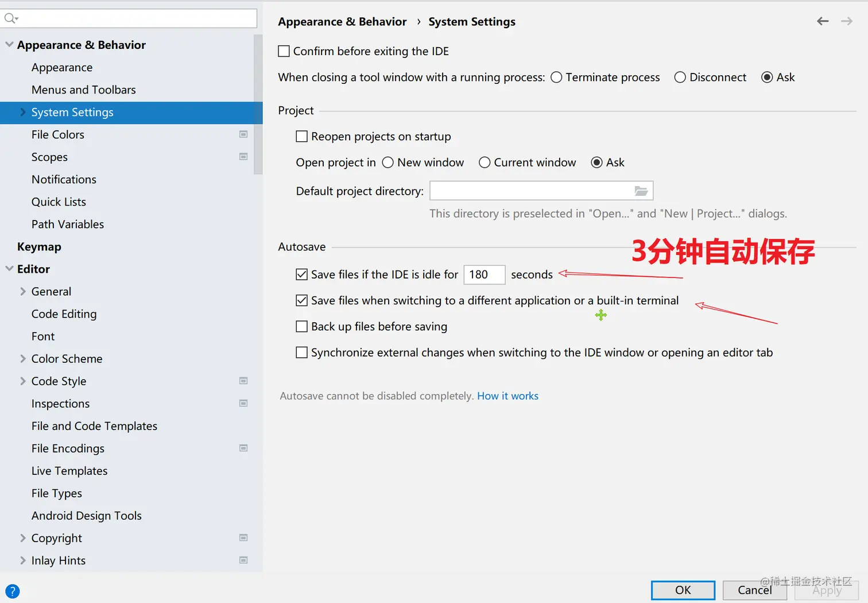Toggle Save files when switching applications
The width and height of the screenshot is (868, 603).
[301, 300]
